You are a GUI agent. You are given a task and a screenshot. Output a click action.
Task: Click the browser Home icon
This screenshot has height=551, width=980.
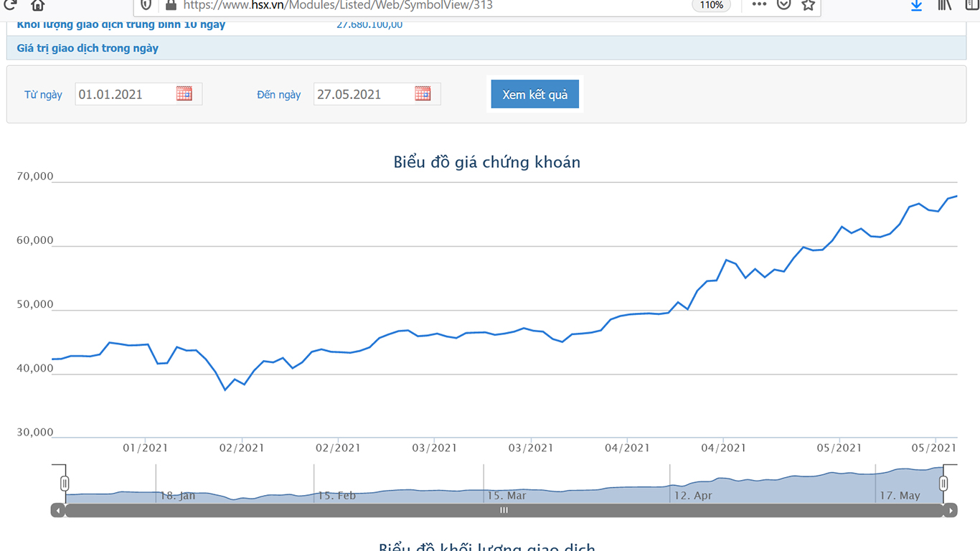[37, 5]
